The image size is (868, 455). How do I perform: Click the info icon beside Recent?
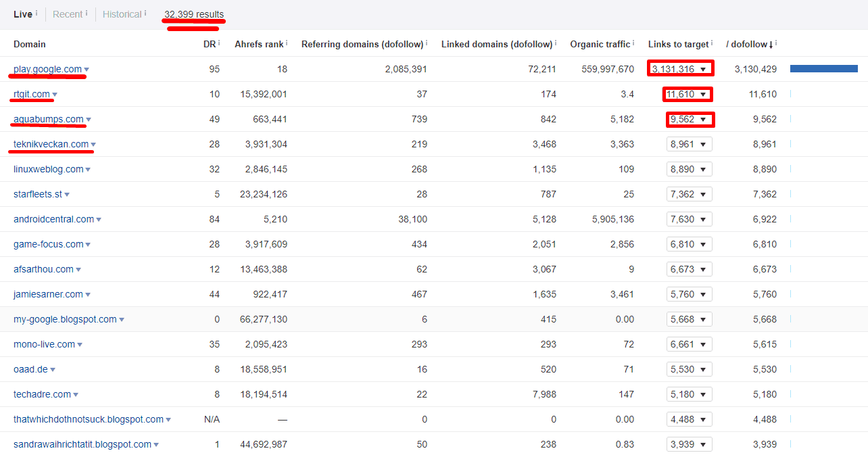tap(87, 13)
